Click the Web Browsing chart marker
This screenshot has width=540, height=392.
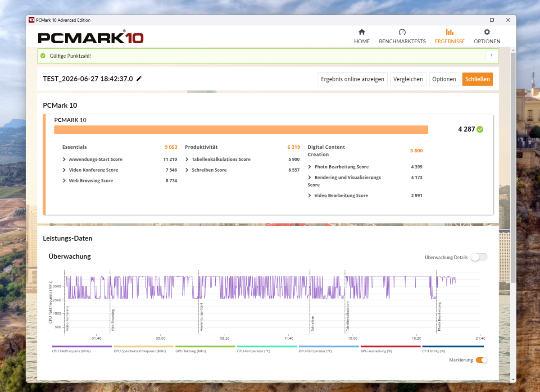tap(113, 320)
